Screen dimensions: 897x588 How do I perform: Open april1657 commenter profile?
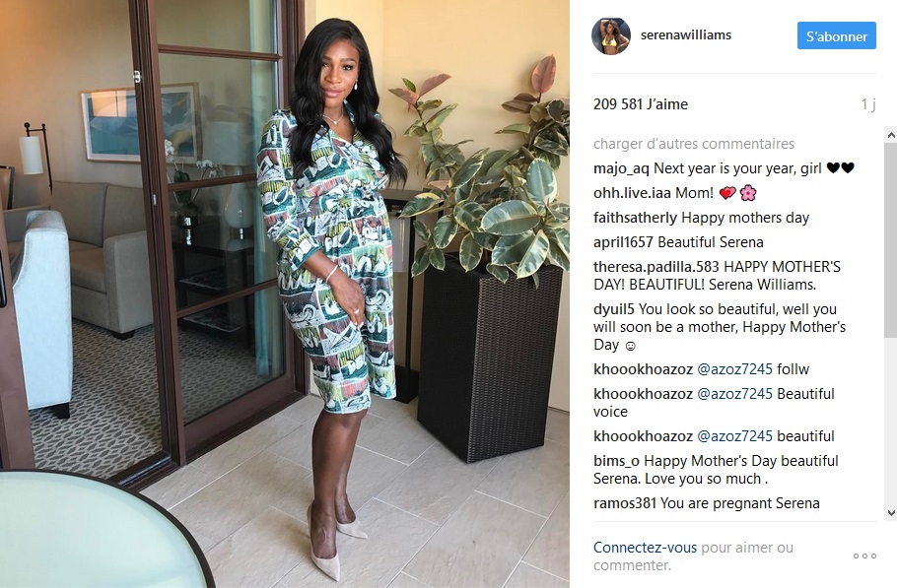tap(623, 242)
